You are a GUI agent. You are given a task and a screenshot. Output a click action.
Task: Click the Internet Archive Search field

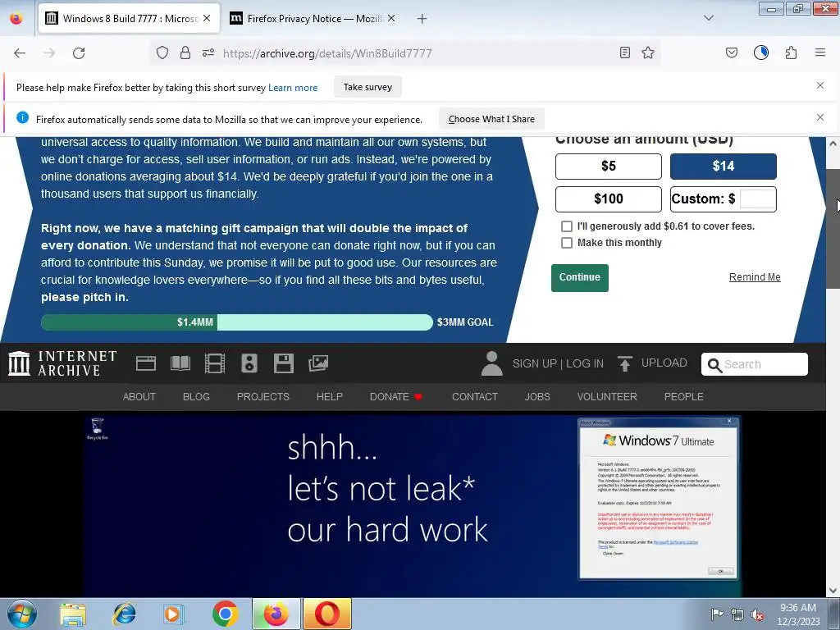click(755, 364)
